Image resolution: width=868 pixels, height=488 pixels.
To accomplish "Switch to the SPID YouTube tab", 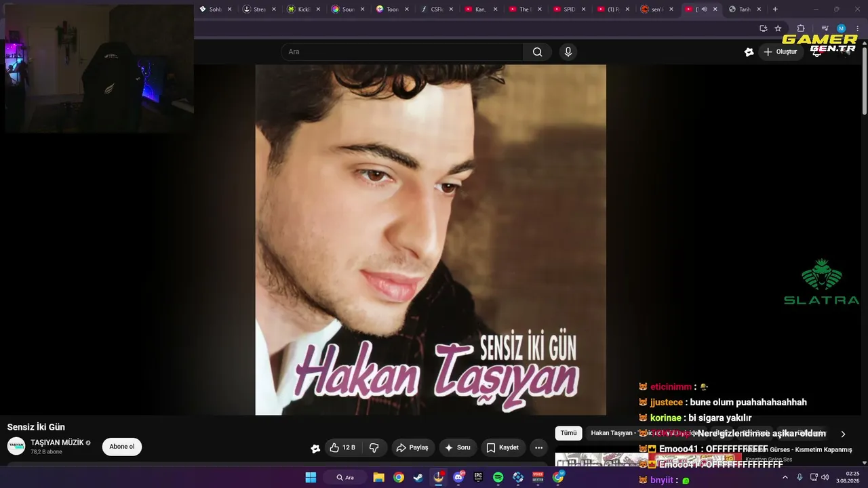I will tap(568, 9).
